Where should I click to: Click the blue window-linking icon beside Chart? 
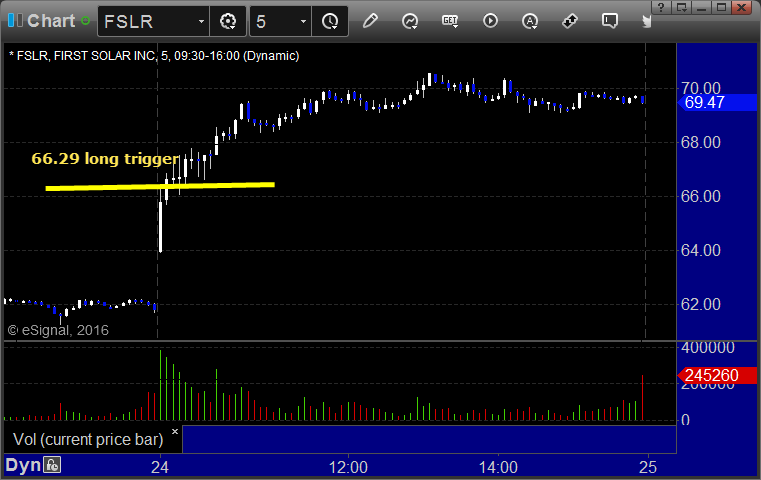point(15,21)
